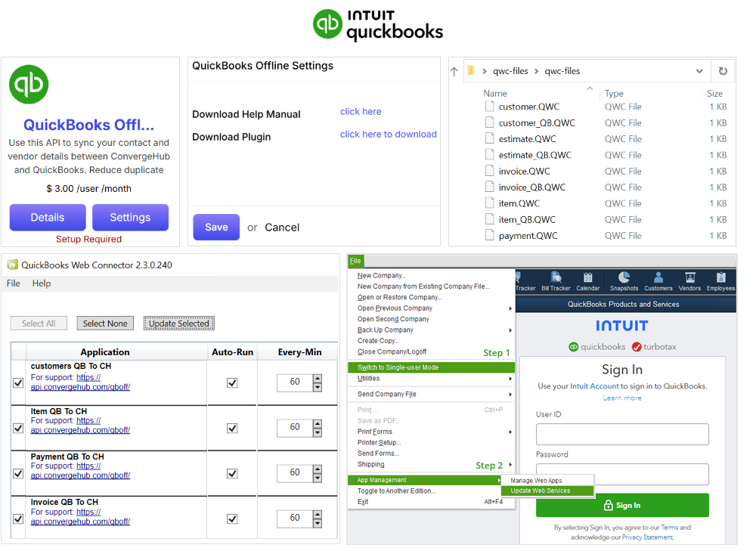Expand the Print Forms submenu
Viewport: 756px width, 551px height.
510,432
